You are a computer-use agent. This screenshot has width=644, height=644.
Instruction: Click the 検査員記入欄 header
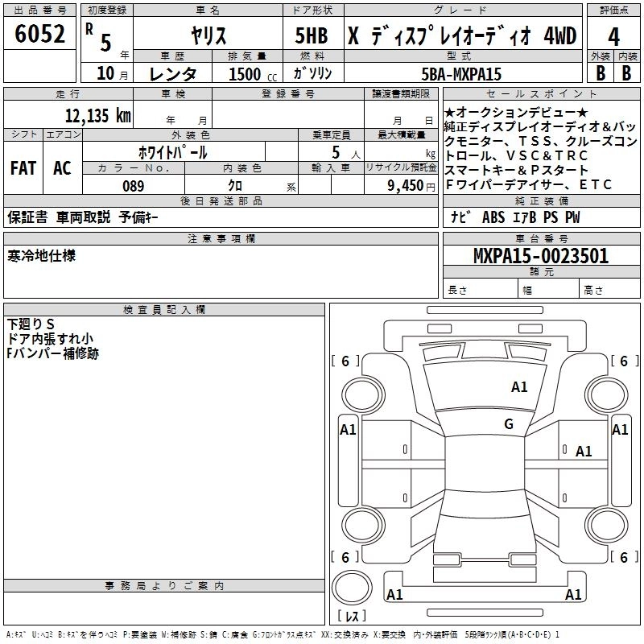164,310
